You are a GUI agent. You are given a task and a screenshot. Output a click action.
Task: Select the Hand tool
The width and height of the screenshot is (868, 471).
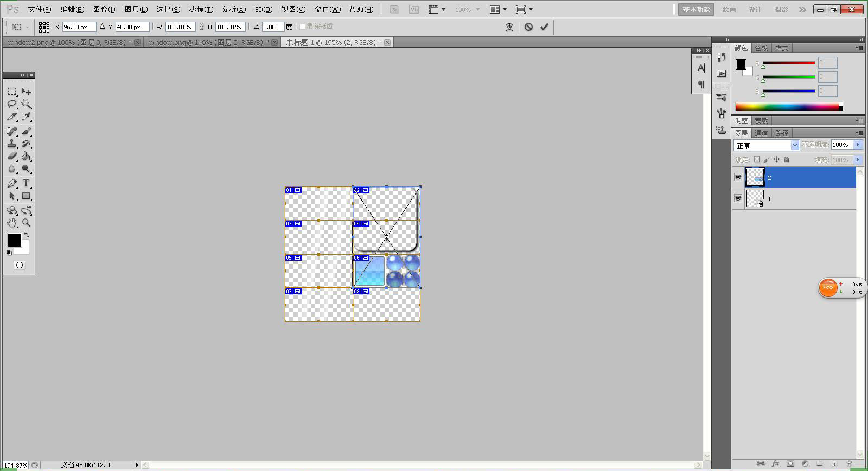click(x=12, y=223)
